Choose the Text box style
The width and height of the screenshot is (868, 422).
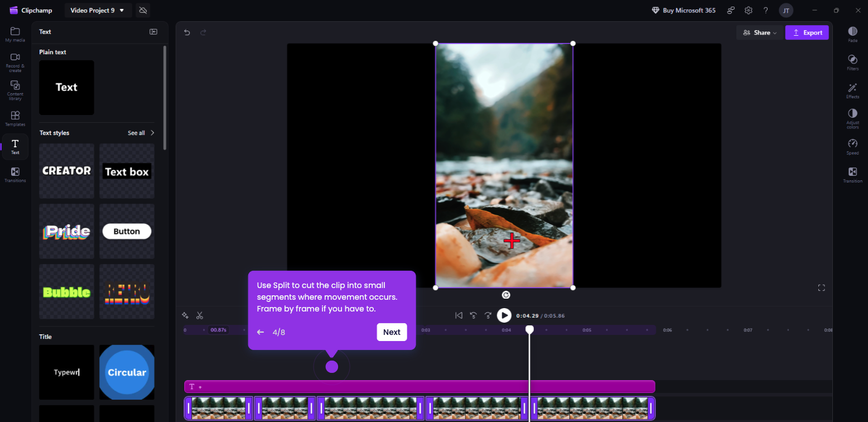pos(127,171)
